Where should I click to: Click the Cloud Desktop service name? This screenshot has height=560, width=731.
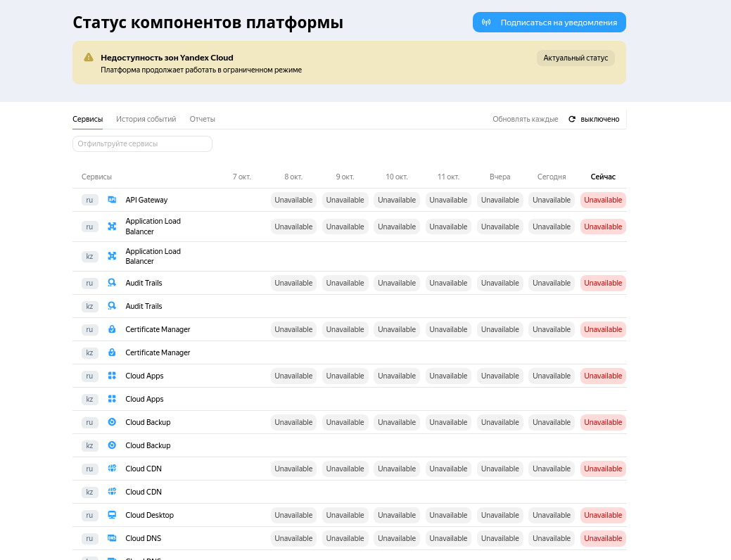pos(150,515)
